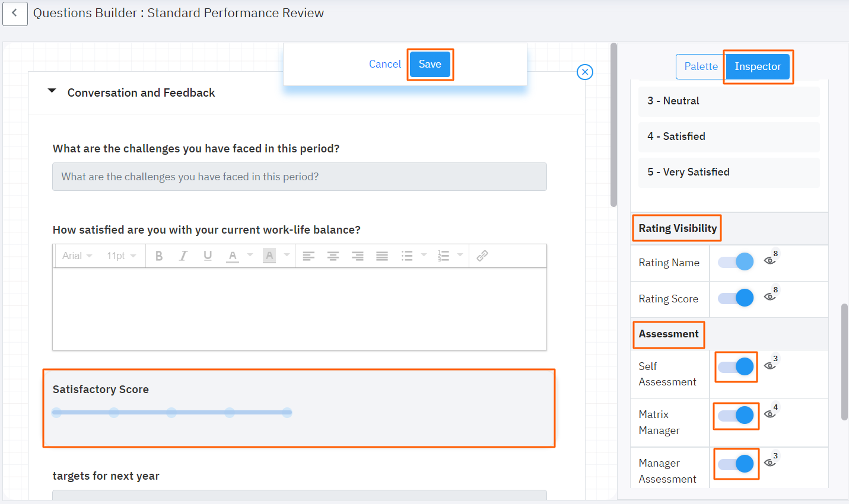
Task: Save the performance review questions
Action: pos(430,64)
